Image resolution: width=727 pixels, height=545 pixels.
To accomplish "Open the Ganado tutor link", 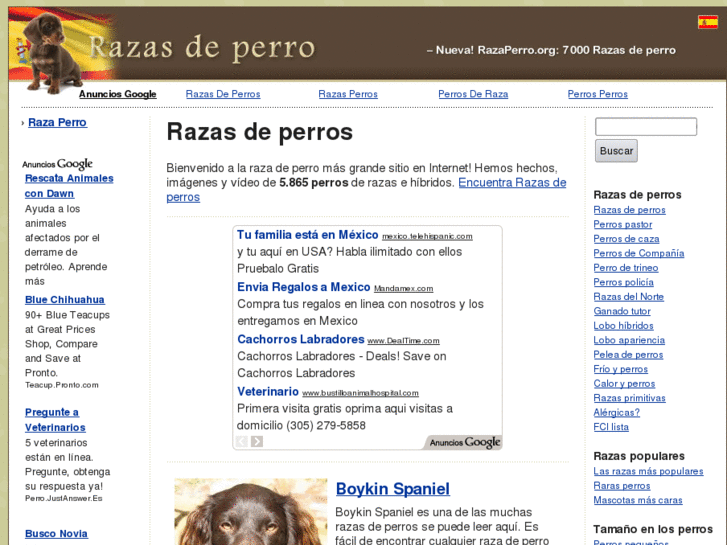I will point(622,311).
